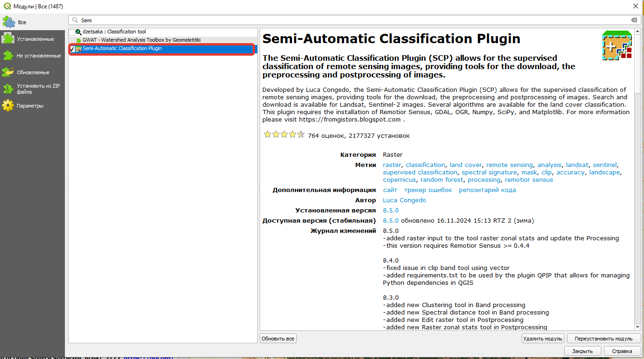
Task: Open author Luca Congedo link
Action: (x=404, y=200)
